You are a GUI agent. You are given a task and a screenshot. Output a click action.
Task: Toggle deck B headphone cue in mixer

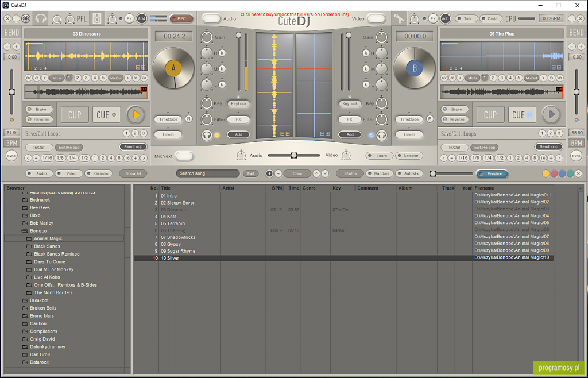(x=381, y=135)
